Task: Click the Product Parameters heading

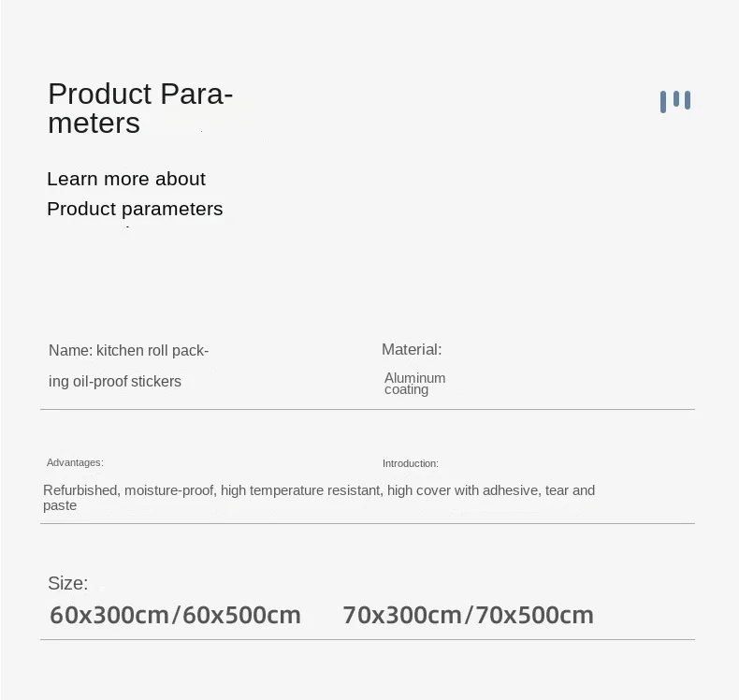Action: click(x=140, y=109)
